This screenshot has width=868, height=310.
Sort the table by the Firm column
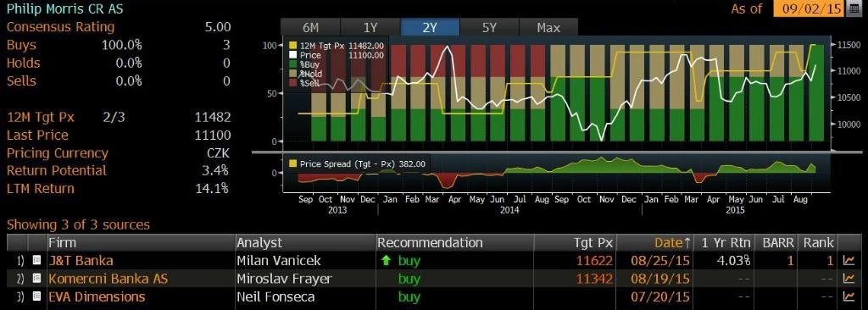141,242
